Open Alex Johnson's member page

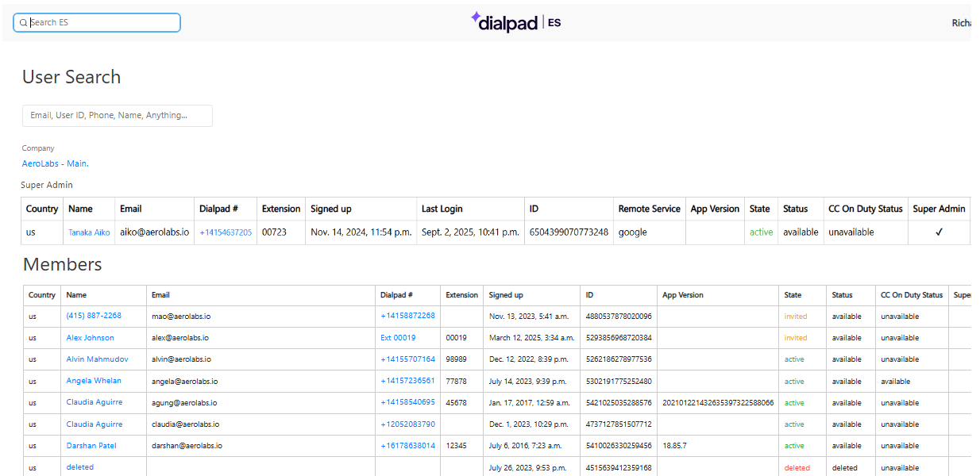(x=91, y=337)
